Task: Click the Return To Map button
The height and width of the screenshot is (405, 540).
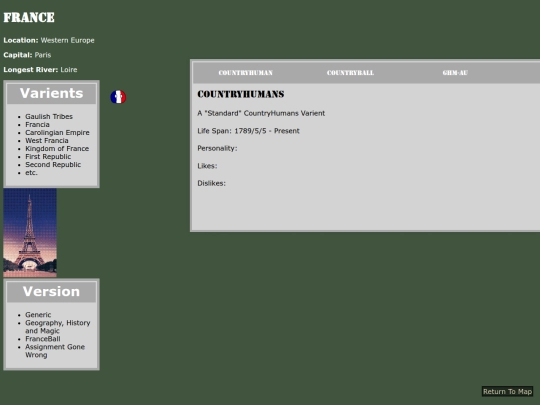Action: (507, 392)
